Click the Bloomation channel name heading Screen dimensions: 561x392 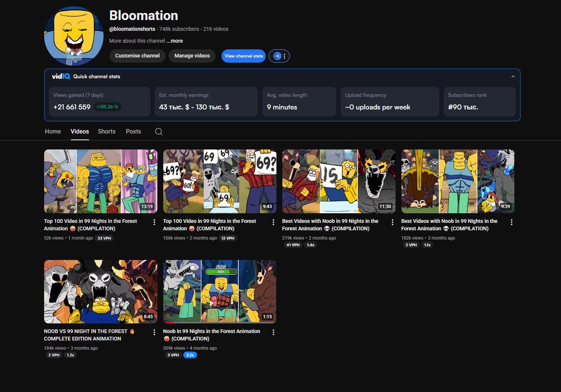tap(144, 15)
